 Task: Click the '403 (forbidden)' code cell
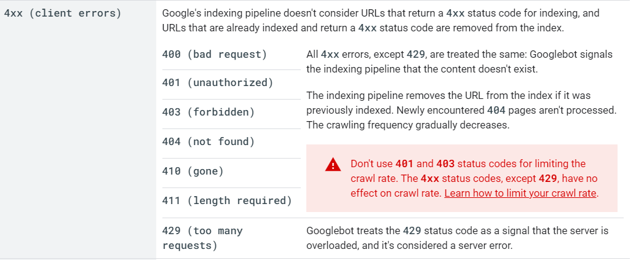pos(209,112)
